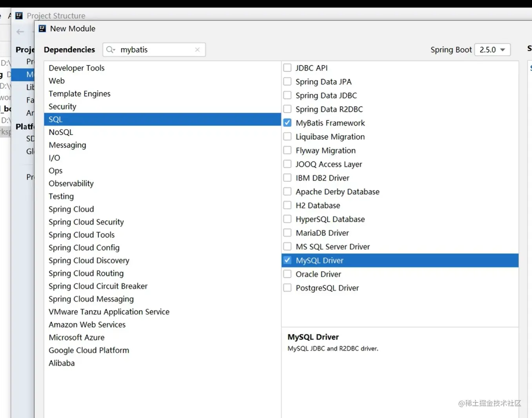Enable the MariaDB Driver dependency

[x=287, y=233]
